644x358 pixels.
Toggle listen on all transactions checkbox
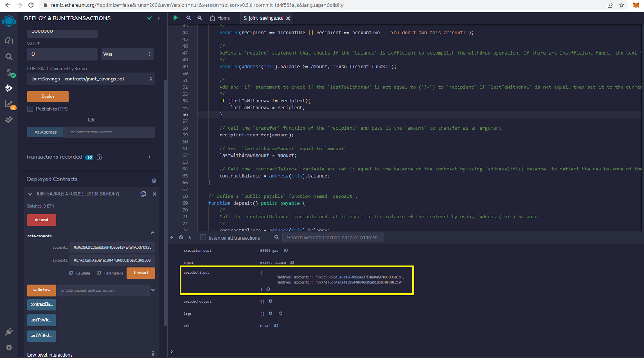click(x=203, y=237)
